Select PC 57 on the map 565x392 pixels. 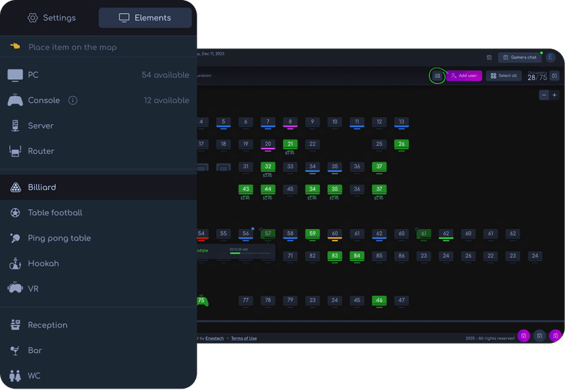coord(267,234)
